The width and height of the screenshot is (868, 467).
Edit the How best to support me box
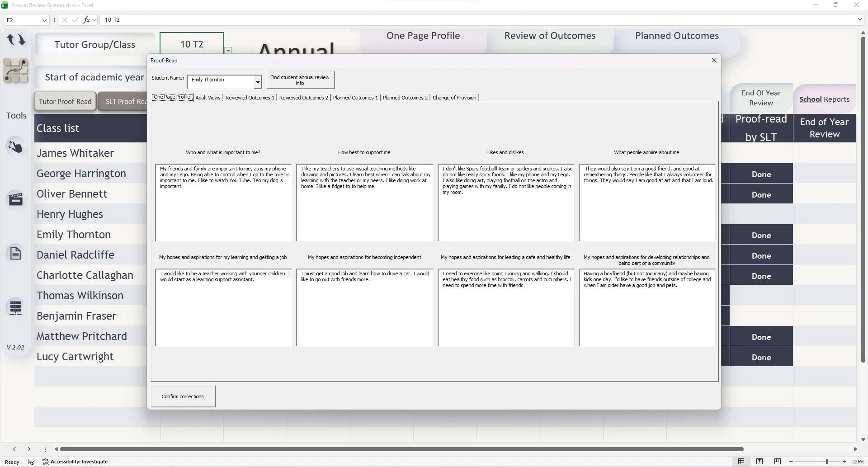coord(364,203)
